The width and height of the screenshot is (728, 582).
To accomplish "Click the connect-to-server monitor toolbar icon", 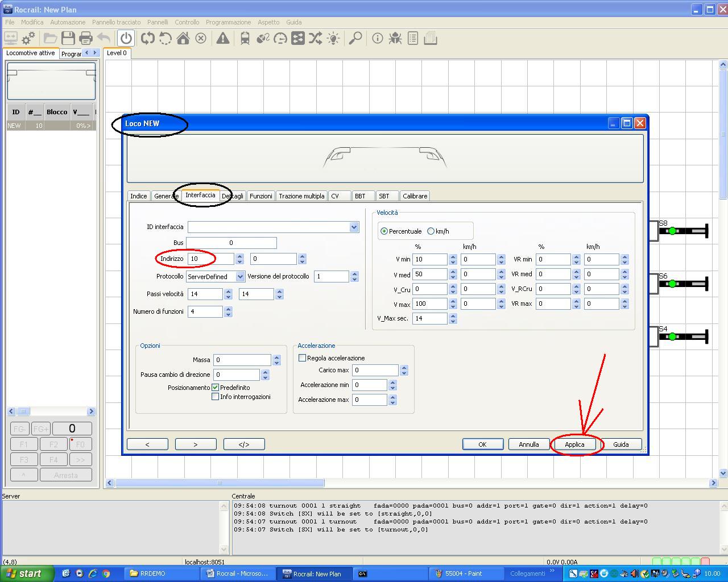I will 10,38.
